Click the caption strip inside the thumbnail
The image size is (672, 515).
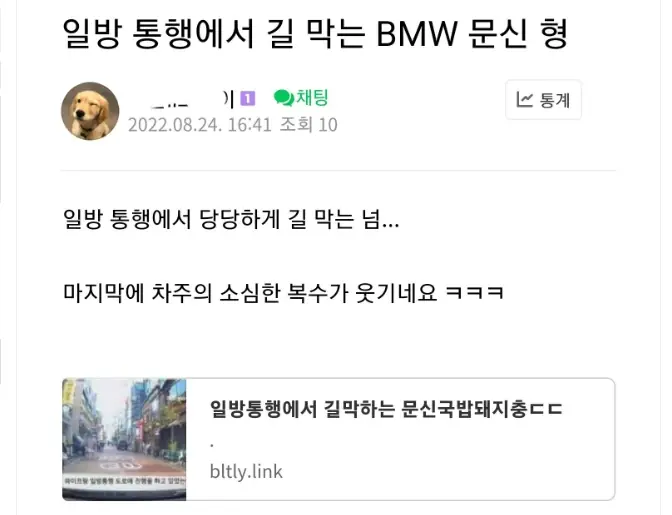click(124, 481)
